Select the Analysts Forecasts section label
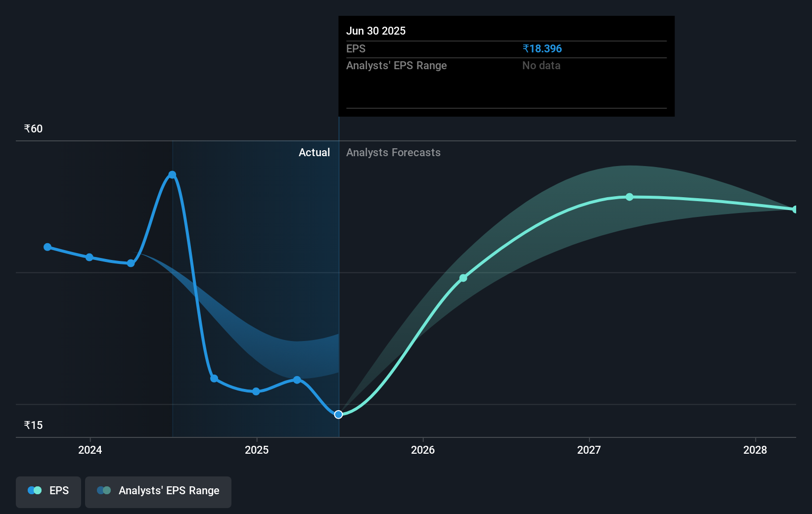 tap(393, 152)
